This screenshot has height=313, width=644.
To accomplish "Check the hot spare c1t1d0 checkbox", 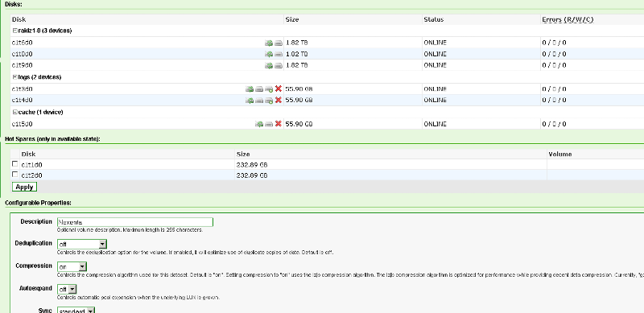I will [x=15, y=164].
